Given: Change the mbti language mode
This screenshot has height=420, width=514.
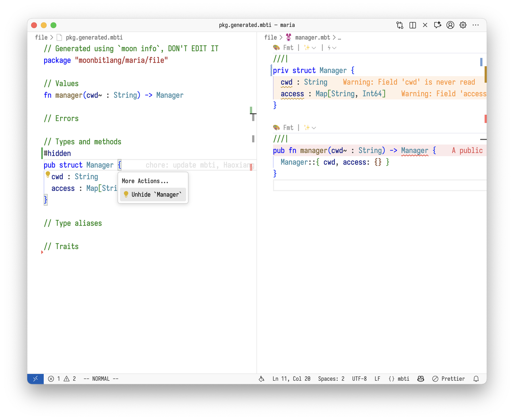Looking at the screenshot, I should (399, 379).
